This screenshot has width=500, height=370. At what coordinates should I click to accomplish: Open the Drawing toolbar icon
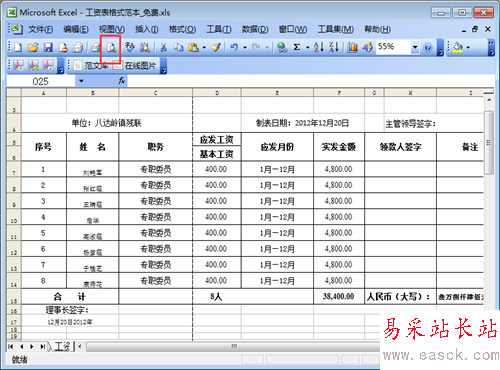[x=367, y=48]
